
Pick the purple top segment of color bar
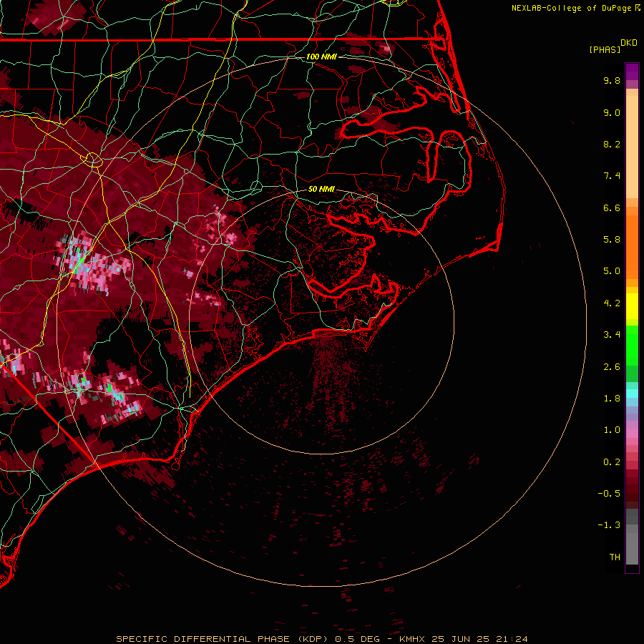point(632,72)
